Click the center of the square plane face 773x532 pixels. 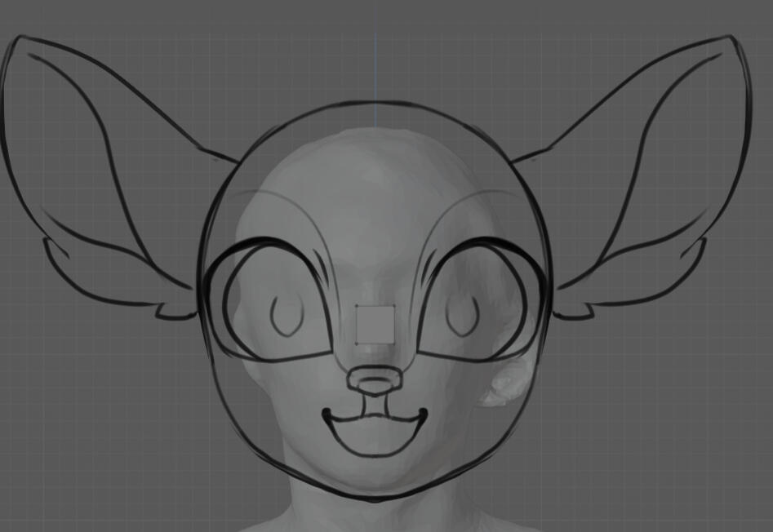375,325
